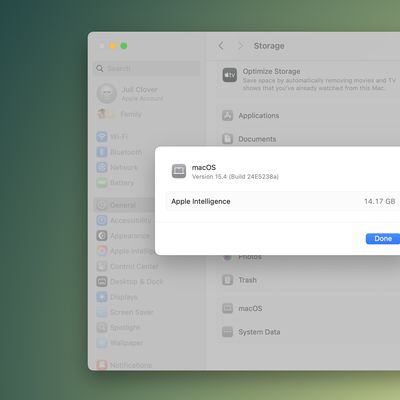
Task: Click the magnifying glass search icon
Action: [x=100, y=68]
